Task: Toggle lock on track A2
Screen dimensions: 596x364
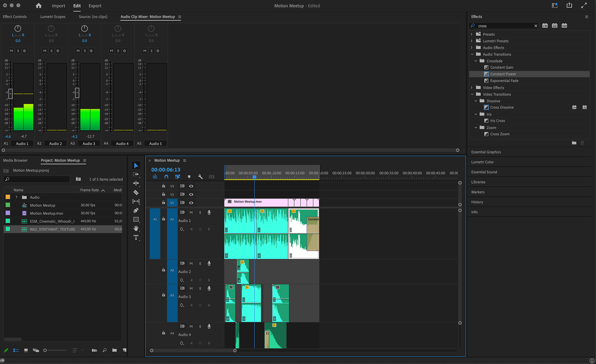Action: pyautogui.click(x=164, y=270)
